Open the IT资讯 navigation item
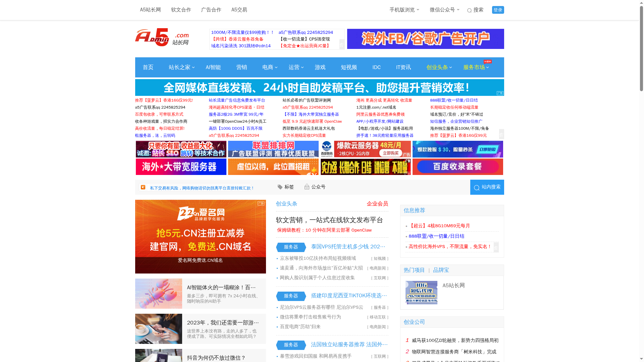The image size is (644, 362). (x=404, y=67)
